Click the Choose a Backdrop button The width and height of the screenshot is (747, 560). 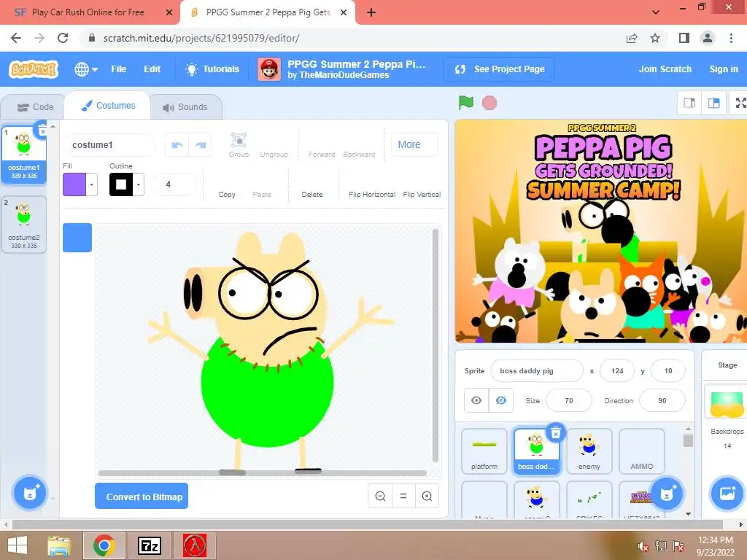[x=727, y=494]
